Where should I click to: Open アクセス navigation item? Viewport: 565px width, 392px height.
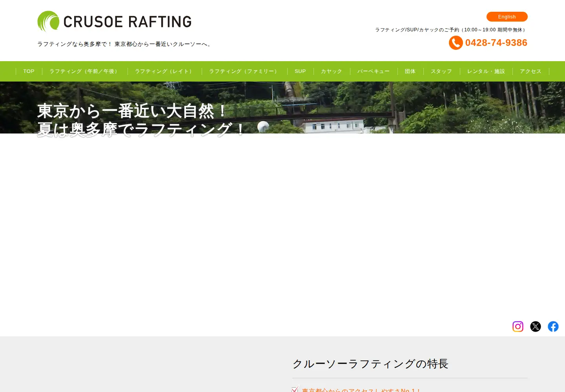(x=531, y=71)
